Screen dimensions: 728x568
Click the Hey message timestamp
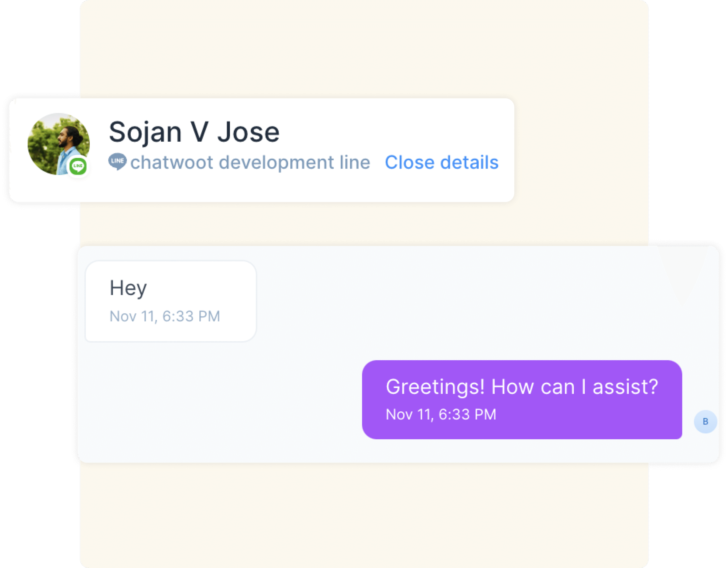165,316
